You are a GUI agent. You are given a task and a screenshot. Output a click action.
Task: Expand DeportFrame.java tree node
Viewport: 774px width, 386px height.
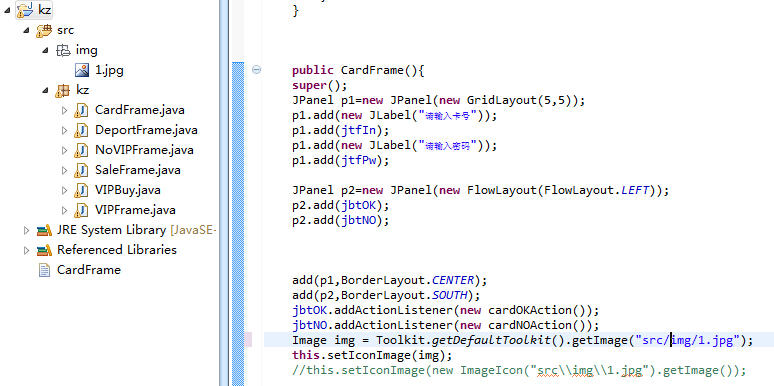(64, 130)
